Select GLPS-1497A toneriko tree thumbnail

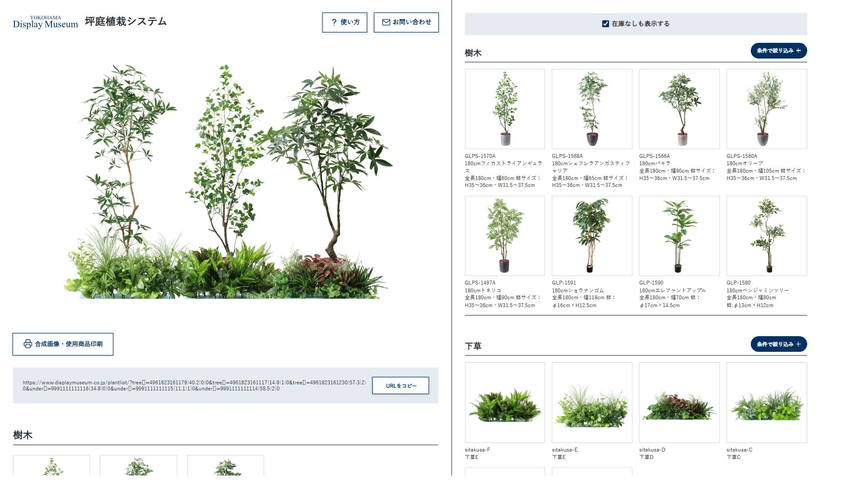point(505,236)
